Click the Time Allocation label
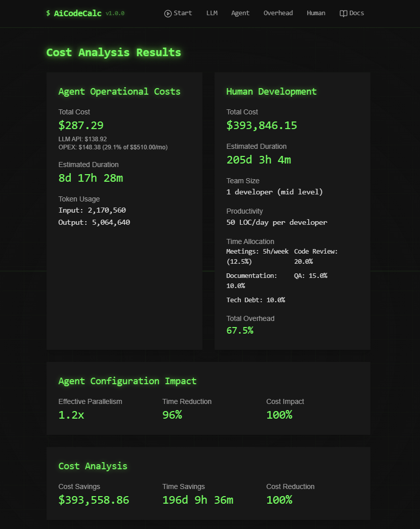This screenshot has height=529, width=420. tap(250, 241)
